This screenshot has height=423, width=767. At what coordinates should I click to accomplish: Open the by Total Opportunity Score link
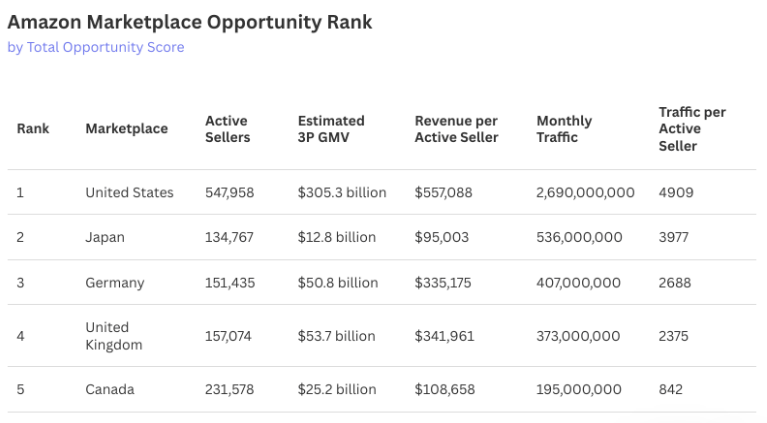[96, 47]
